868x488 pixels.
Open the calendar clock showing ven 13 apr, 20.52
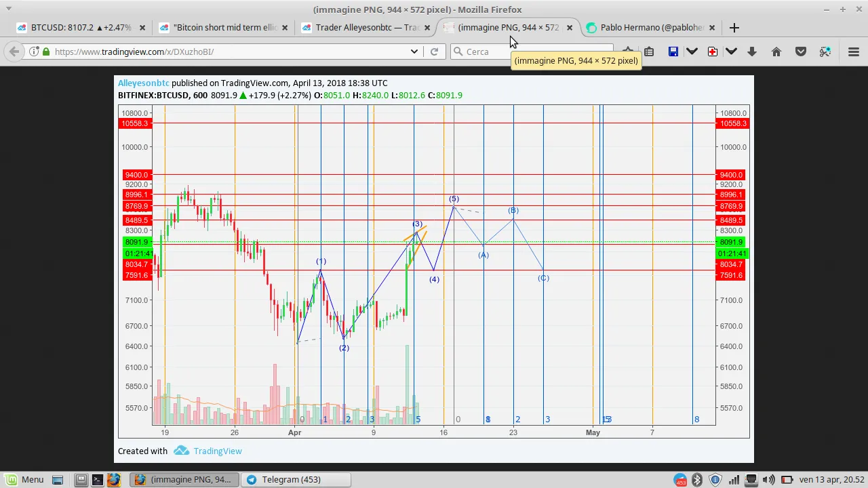832,480
